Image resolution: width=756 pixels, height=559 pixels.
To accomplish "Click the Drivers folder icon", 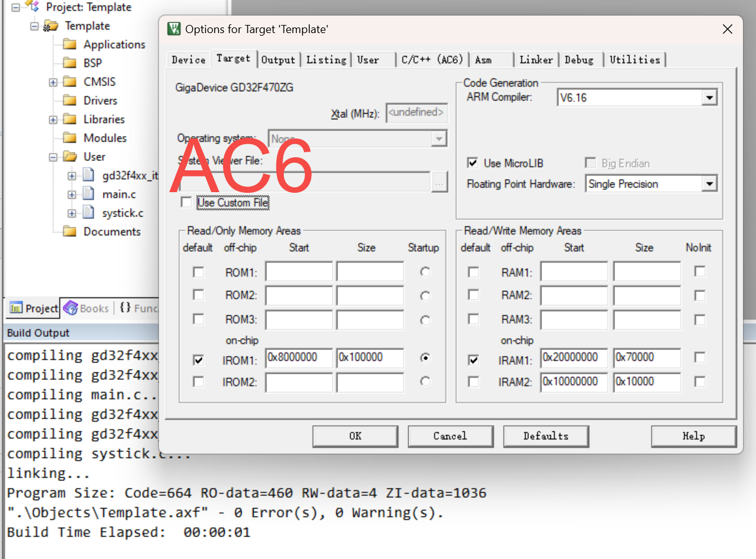I will (x=70, y=100).
